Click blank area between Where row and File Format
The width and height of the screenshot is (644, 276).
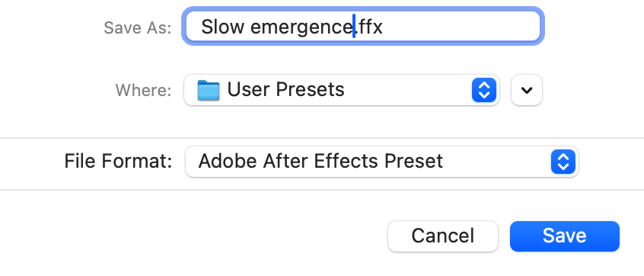[x=322, y=123]
